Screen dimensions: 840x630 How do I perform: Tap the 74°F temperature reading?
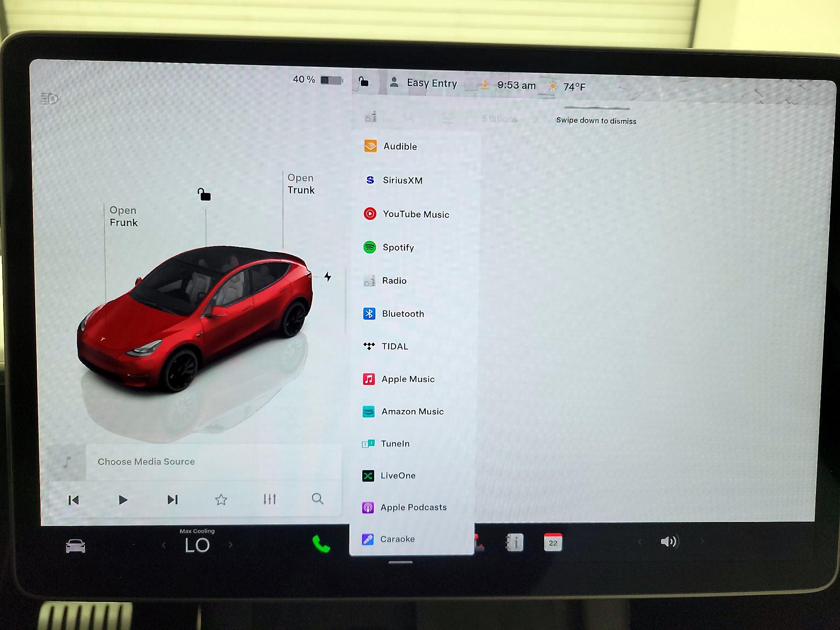[574, 87]
